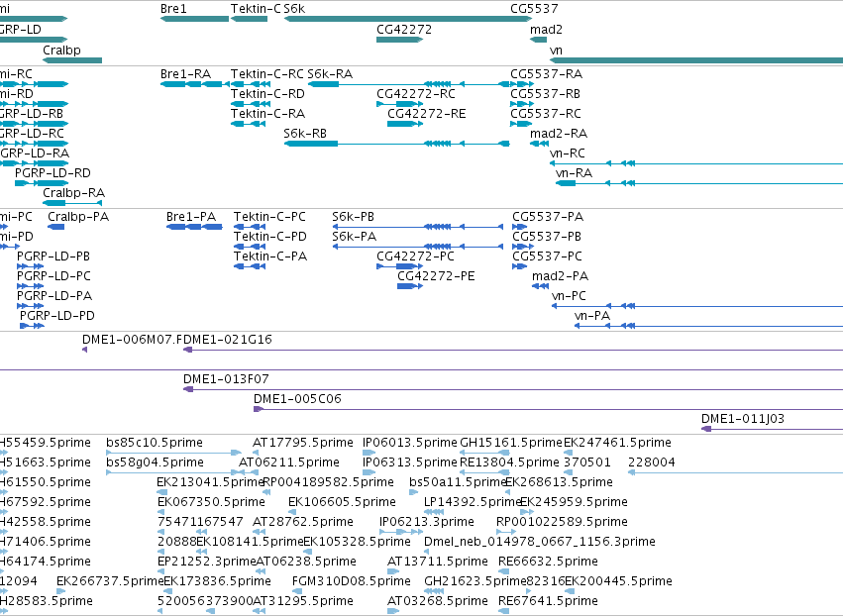Click the AT13711.5prime EST label
The height and width of the screenshot is (616, 843).
coord(437,562)
